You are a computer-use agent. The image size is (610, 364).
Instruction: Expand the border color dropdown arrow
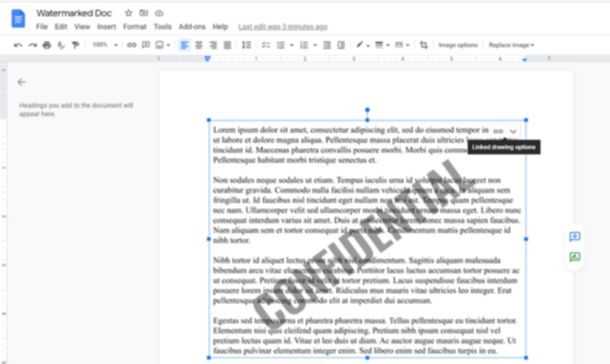(368, 45)
